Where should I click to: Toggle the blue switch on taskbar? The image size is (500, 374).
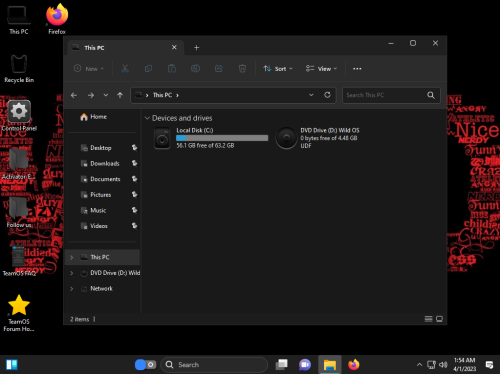click(x=145, y=365)
